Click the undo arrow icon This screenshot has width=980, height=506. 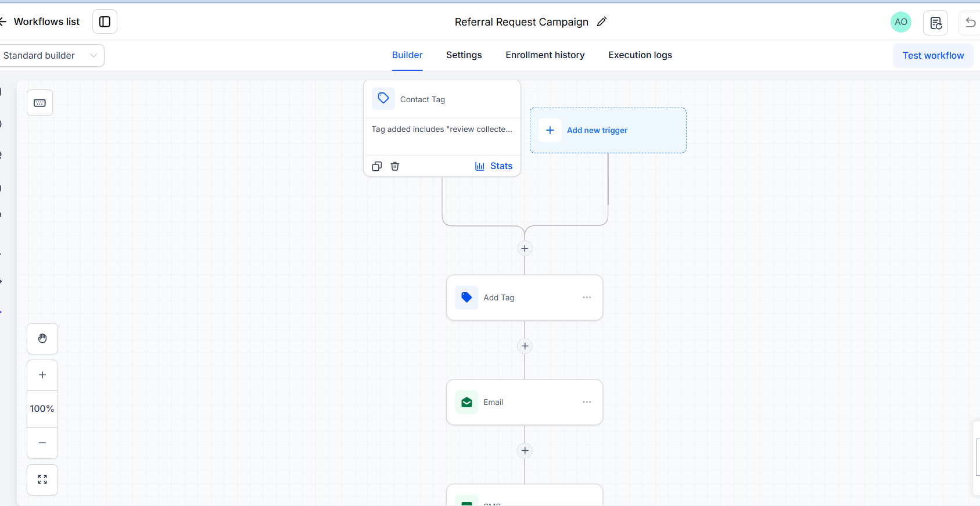click(970, 23)
